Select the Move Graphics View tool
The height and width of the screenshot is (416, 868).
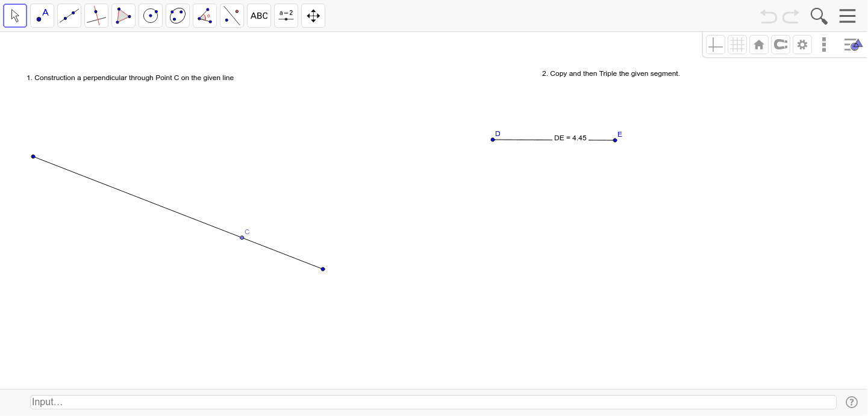click(x=313, y=16)
